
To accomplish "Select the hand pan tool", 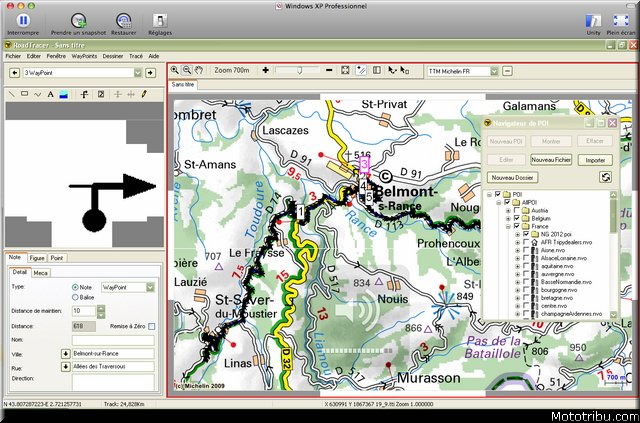I will [199, 70].
